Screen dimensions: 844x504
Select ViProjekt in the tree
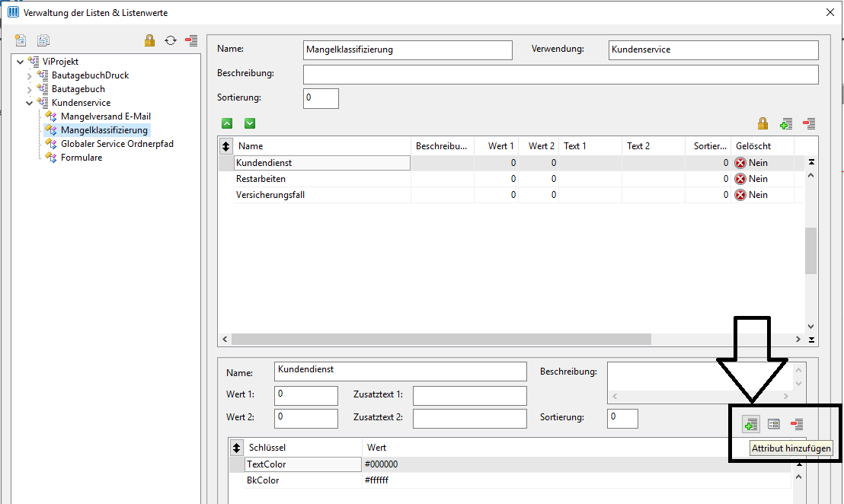pyautogui.click(x=60, y=62)
